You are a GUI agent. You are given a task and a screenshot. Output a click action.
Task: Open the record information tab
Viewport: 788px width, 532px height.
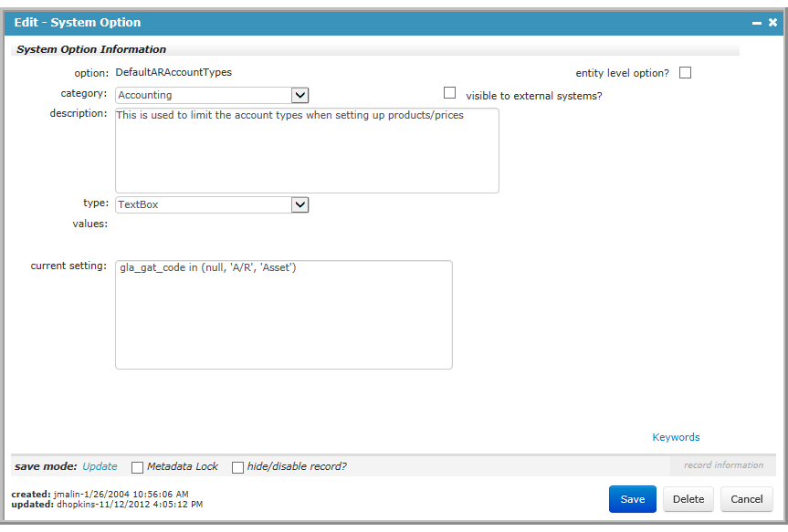pos(723,465)
